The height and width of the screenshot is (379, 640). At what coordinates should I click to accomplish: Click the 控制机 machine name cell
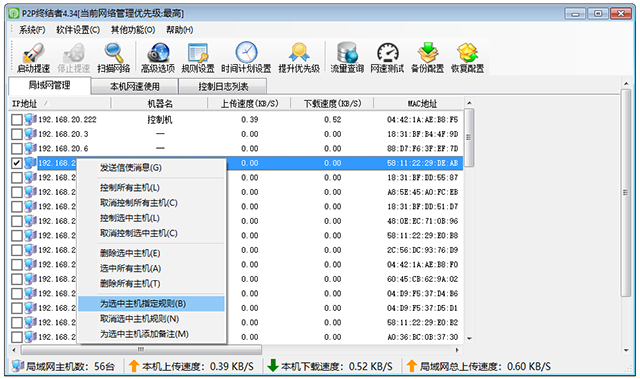pyautogui.click(x=160, y=120)
